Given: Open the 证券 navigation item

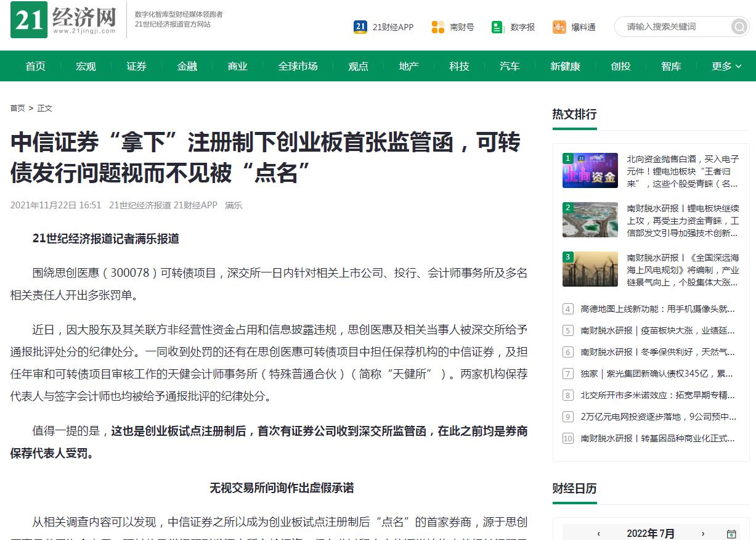Looking at the screenshot, I should pos(137,66).
